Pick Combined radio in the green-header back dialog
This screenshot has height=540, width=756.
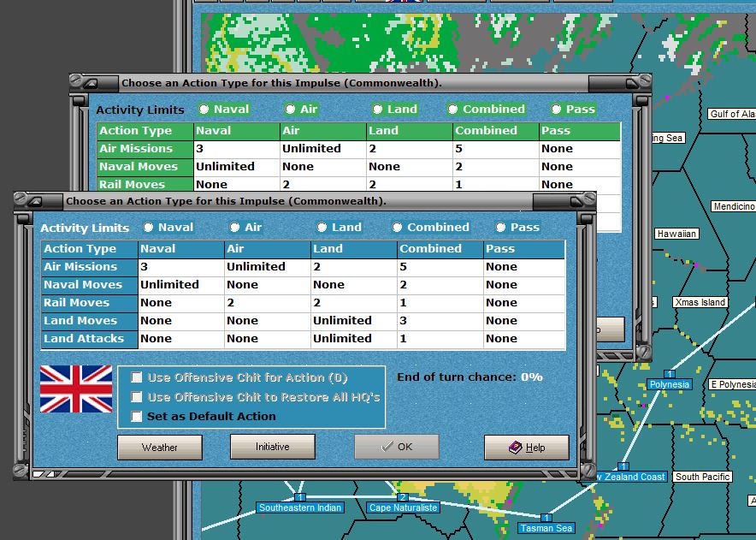[x=452, y=110]
